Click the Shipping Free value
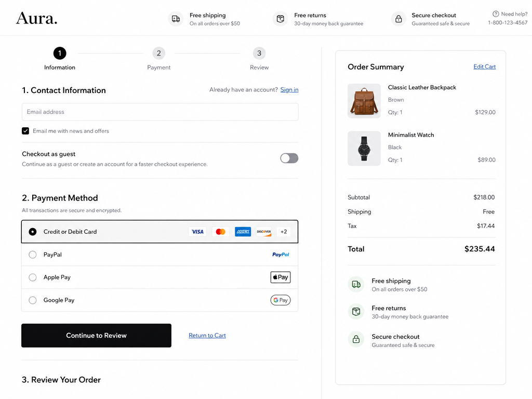Viewport: 532px width, 399px height. pyautogui.click(x=488, y=211)
